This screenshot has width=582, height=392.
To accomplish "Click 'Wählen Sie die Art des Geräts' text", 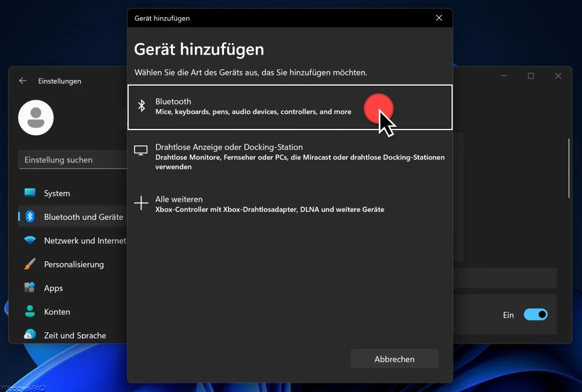I will (251, 72).
